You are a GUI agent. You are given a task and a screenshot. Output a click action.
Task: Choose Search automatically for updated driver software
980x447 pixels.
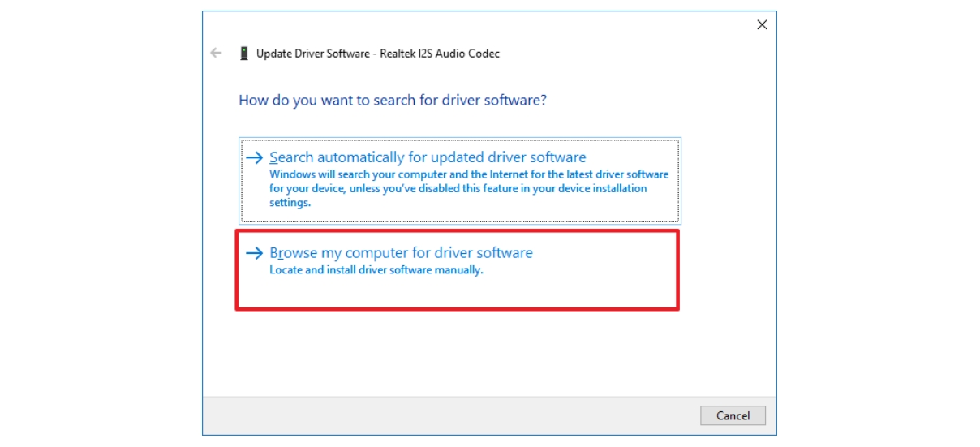point(428,157)
